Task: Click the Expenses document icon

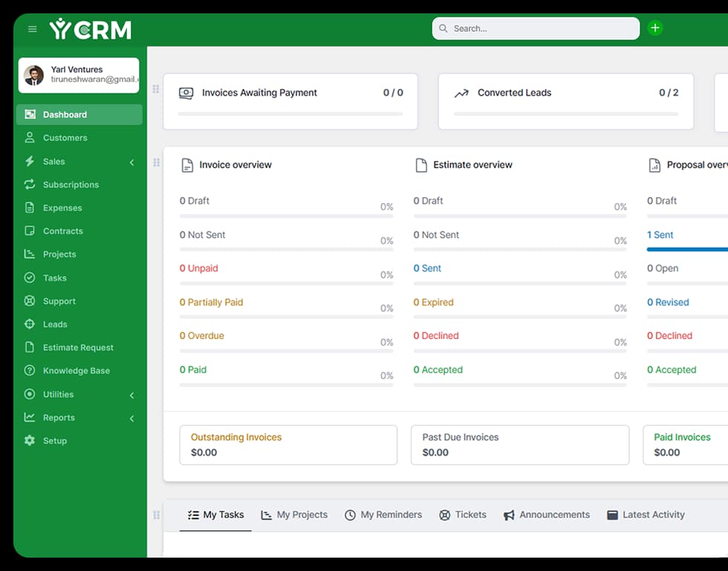Action: (x=30, y=207)
